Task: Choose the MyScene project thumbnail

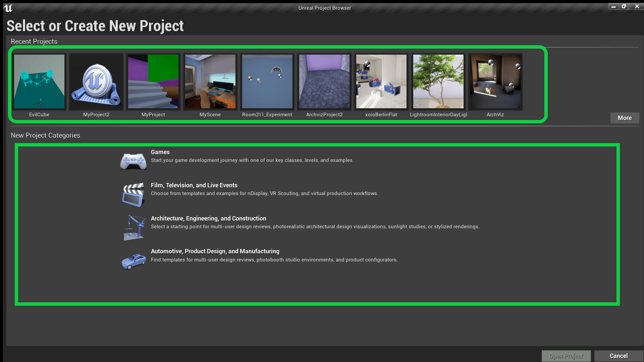Action: [210, 81]
